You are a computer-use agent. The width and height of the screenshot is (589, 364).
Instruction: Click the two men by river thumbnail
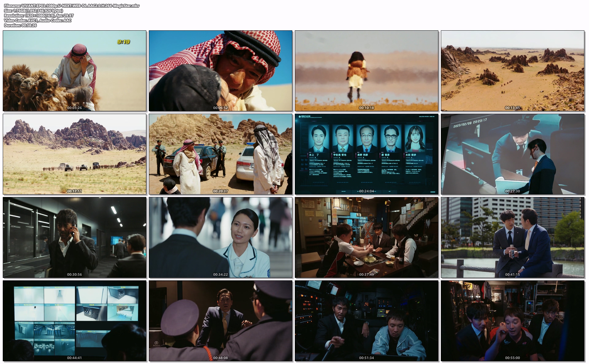512,237
